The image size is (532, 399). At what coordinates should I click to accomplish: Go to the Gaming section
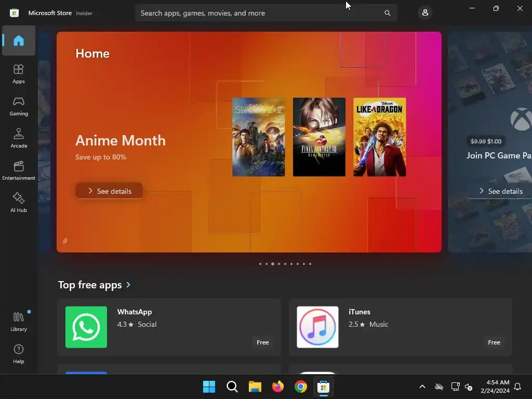coord(19,106)
